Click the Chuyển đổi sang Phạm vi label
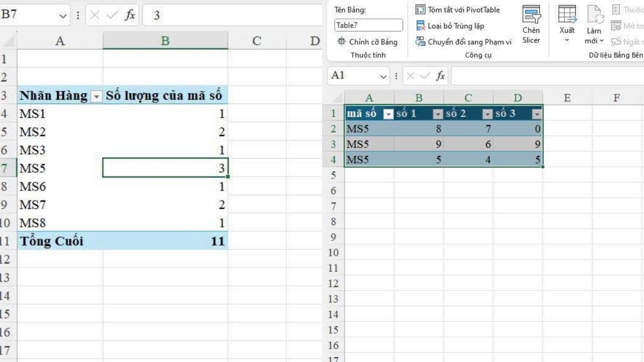The height and width of the screenshot is (362, 644). tap(470, 42)
